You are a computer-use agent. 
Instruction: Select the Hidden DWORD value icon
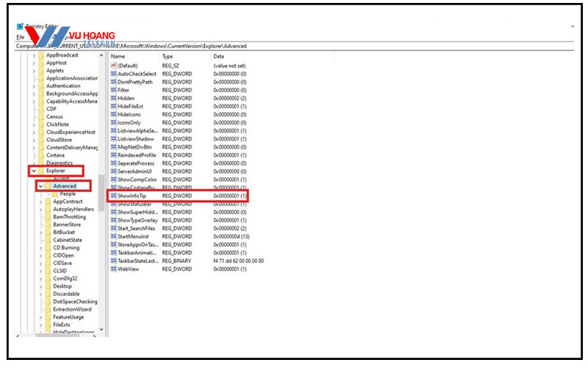click(113, 98)
